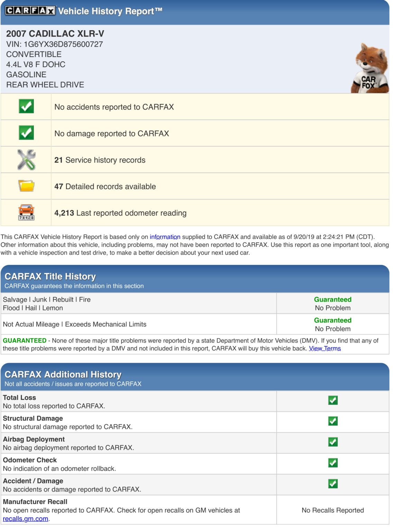Click the 'Odometer Check' row label
Image resolution: width=394 pixels, height=532 pixels.
(30, 460)
